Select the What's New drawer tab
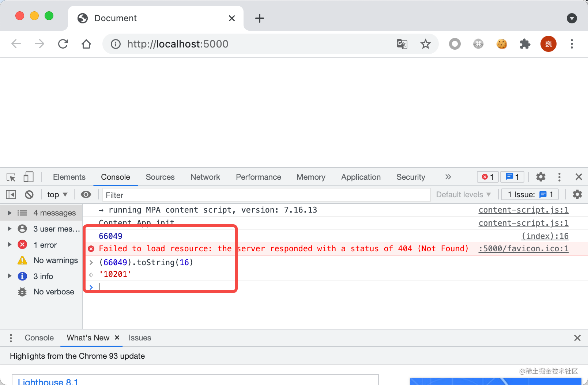588x385 pixels. 88,338
